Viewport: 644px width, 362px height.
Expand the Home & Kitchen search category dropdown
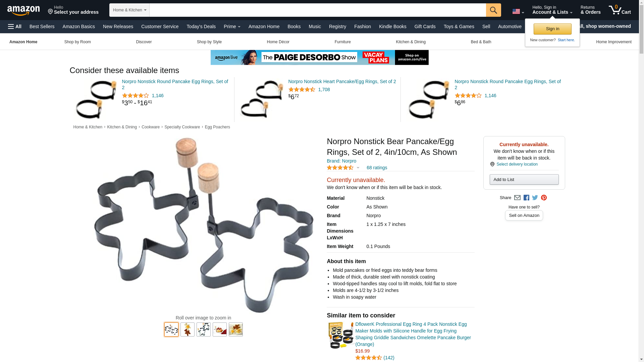[129, 10]
